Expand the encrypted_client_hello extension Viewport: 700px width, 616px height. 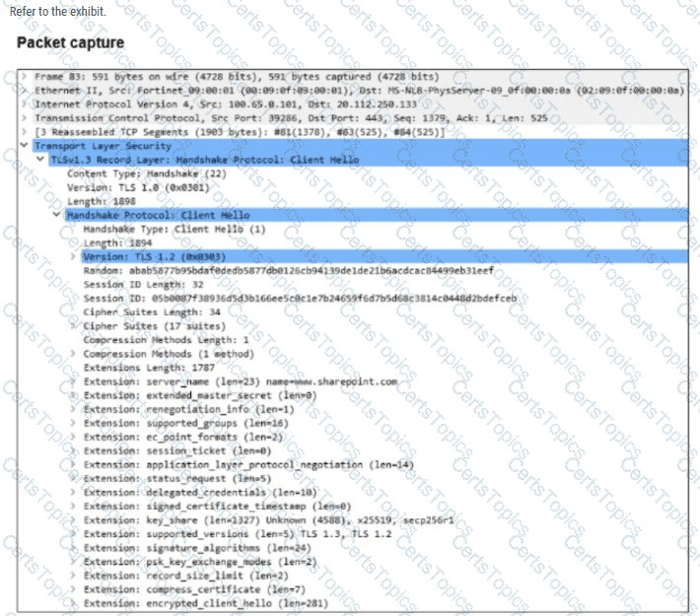pos(73,603)
